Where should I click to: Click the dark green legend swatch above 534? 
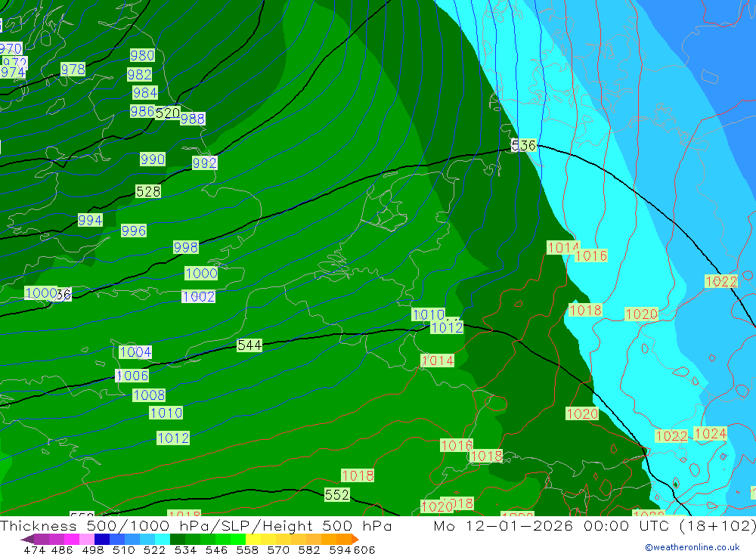[x=178, y=539]
